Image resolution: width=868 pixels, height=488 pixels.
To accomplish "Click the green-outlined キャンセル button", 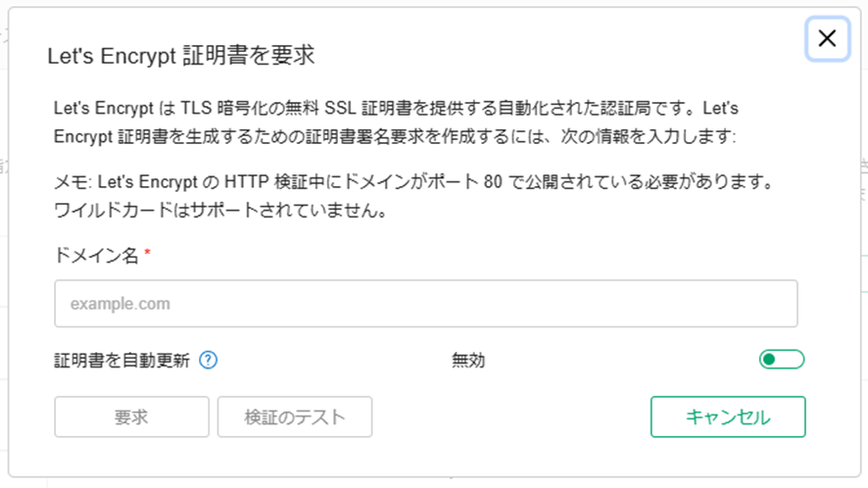I will (728, 416).
